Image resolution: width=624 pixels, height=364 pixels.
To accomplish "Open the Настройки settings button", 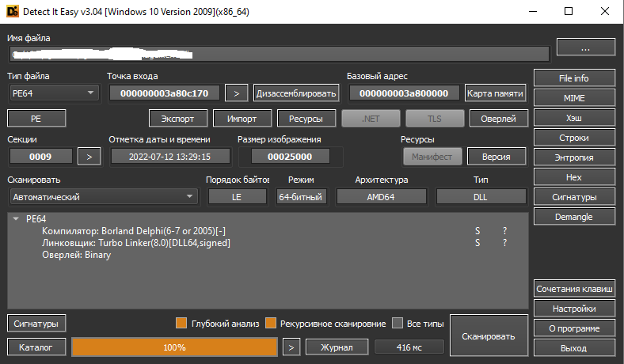I will click(574, 309).
